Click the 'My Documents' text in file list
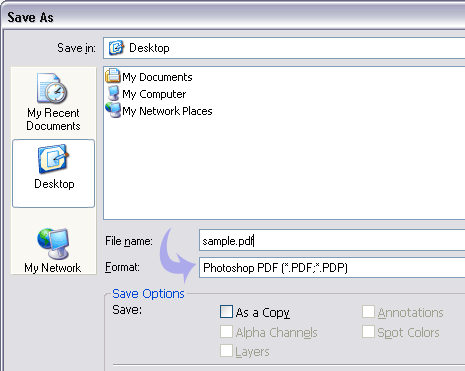The height and width of the screenshot is (371, 465). coord(157,77)
